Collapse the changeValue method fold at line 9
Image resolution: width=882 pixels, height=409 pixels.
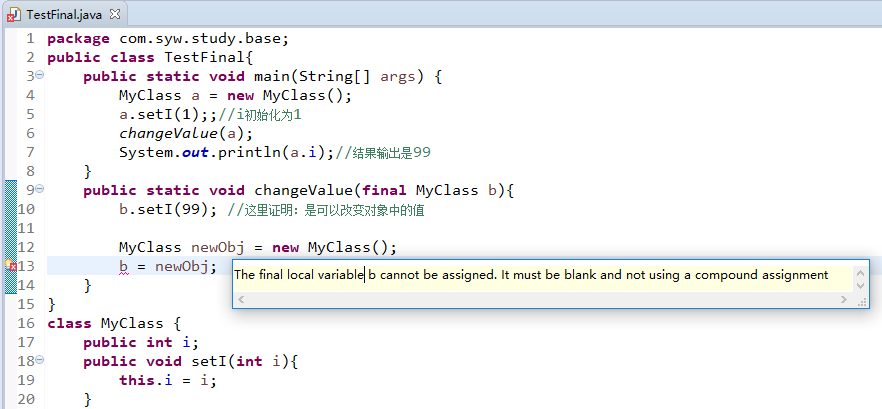[x=39, y=189]
